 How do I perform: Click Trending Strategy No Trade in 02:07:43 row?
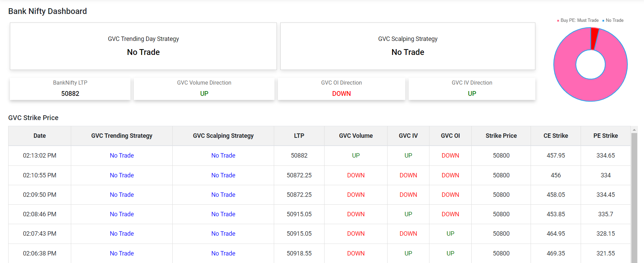(x=122, y=234)
